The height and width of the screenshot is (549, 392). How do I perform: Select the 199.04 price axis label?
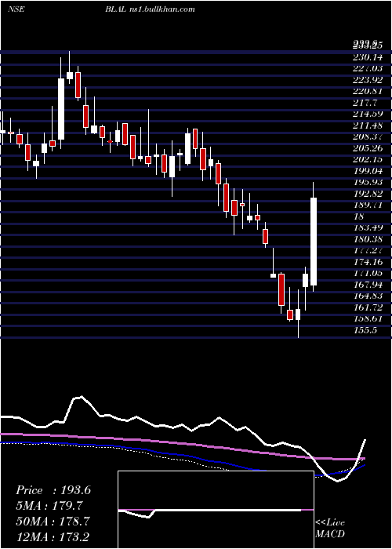coord(368,171)
